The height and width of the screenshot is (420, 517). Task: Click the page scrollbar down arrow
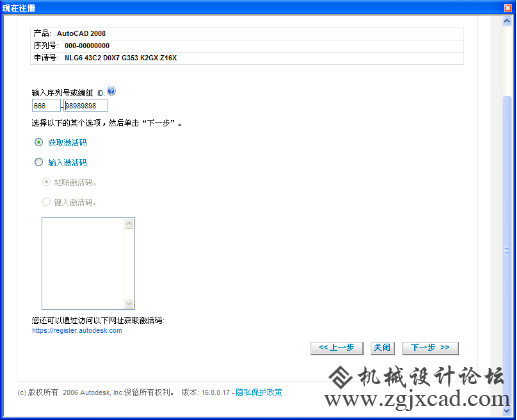click(x=507, y=410)
